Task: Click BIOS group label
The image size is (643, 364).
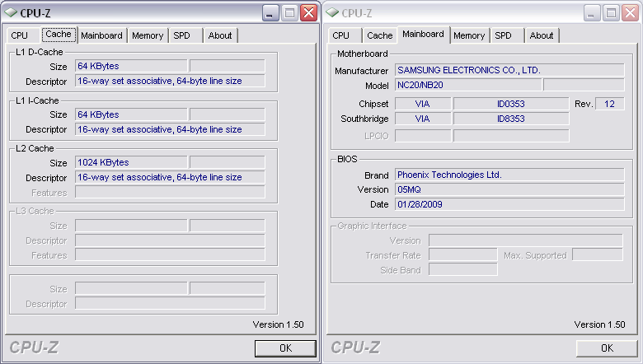Action: point(347,159)
